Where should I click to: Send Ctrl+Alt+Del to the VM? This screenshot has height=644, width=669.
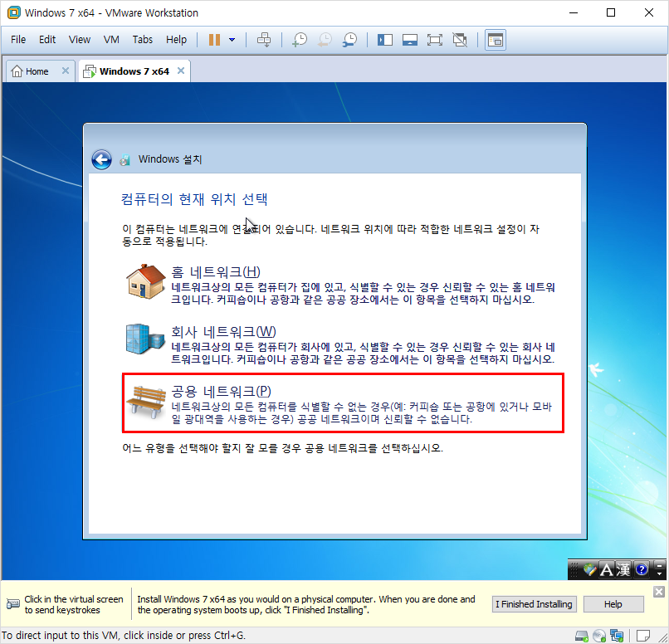(x=264, y=40)
